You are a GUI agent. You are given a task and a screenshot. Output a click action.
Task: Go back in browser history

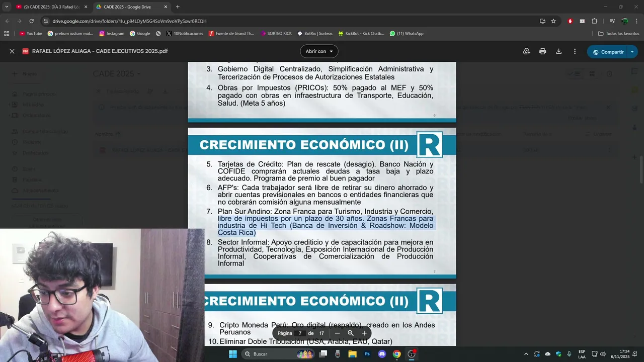[x=7, y=21]
